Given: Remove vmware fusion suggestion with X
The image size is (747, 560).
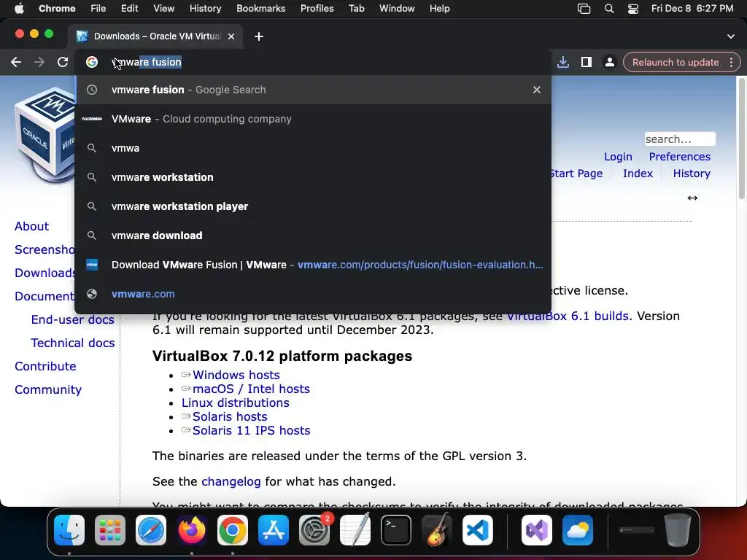Looking at the screenshot, I should 536,90.
